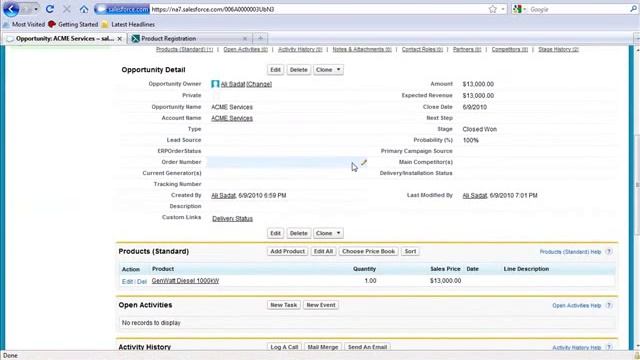This screenshot has width=640, height=360.
Task: Go to the browser Home page icon
Action: [x=84, y=9]
